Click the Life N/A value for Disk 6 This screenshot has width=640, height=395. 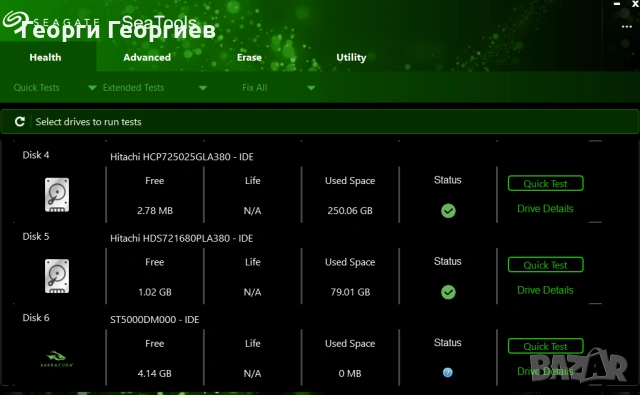click(x=252, y=373)
